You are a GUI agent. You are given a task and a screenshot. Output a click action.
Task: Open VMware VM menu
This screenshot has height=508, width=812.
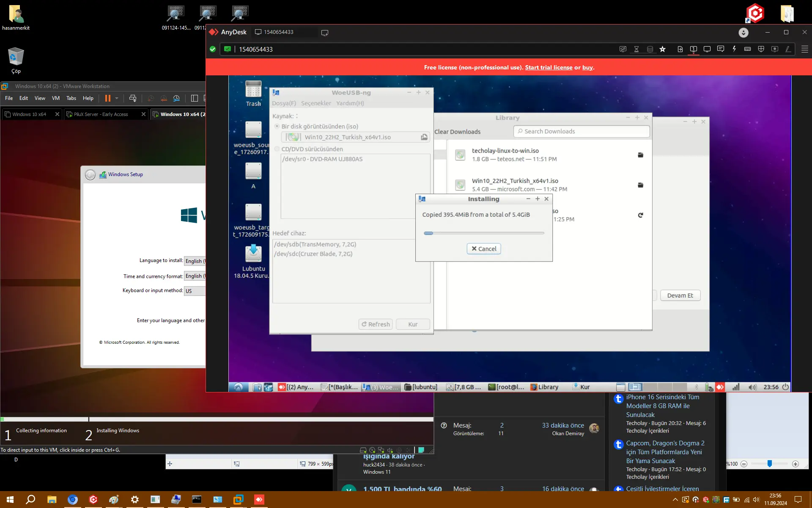click(x=56, y=98)
